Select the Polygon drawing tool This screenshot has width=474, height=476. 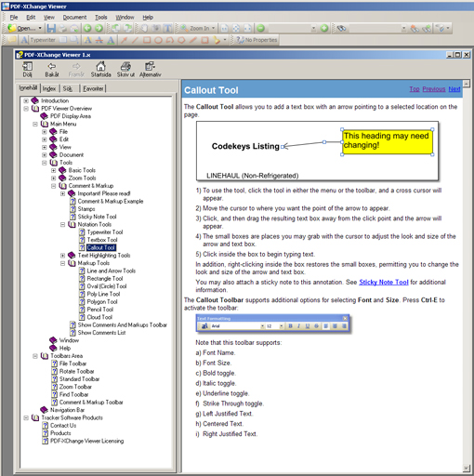point(181,40)
